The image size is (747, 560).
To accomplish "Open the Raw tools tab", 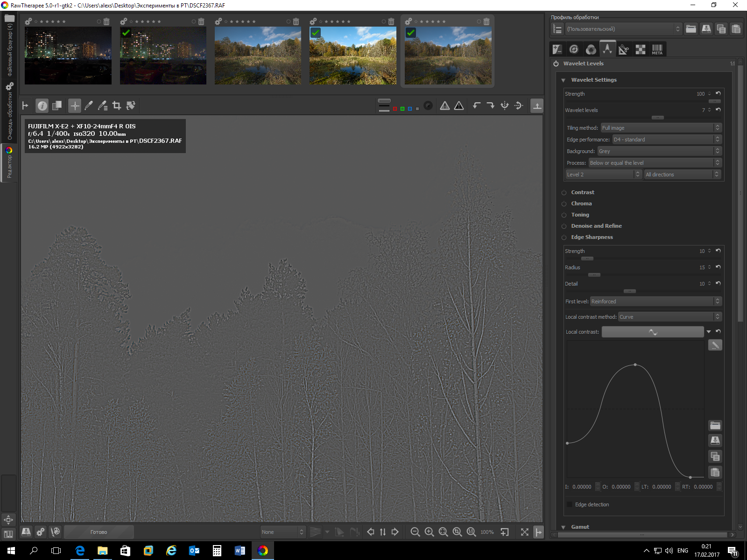I will pyautogui.click(x=641, y=49).
